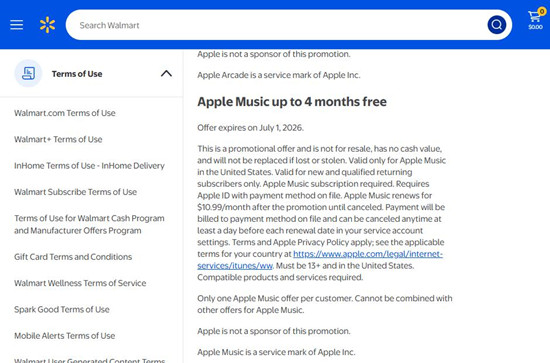Image resolution: width=550 pixels, height=363 pixels.
Task: Click text 'Offer expires on July 1, 2026.'
Action: pos(250,128)
